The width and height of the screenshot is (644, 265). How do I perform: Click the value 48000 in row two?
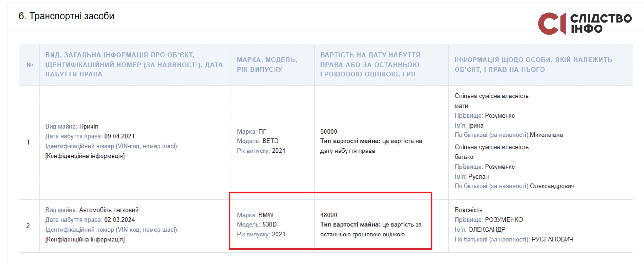point(329,215)
